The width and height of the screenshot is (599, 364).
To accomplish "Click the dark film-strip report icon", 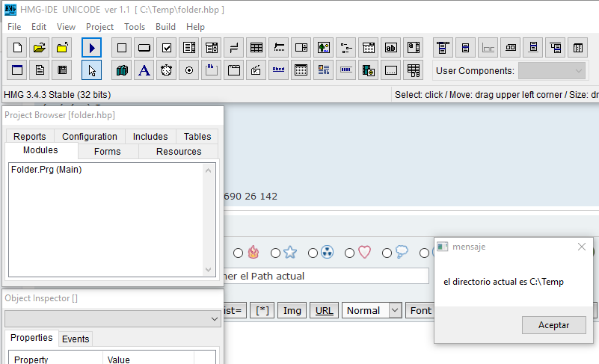I will (x=62, y=70).
